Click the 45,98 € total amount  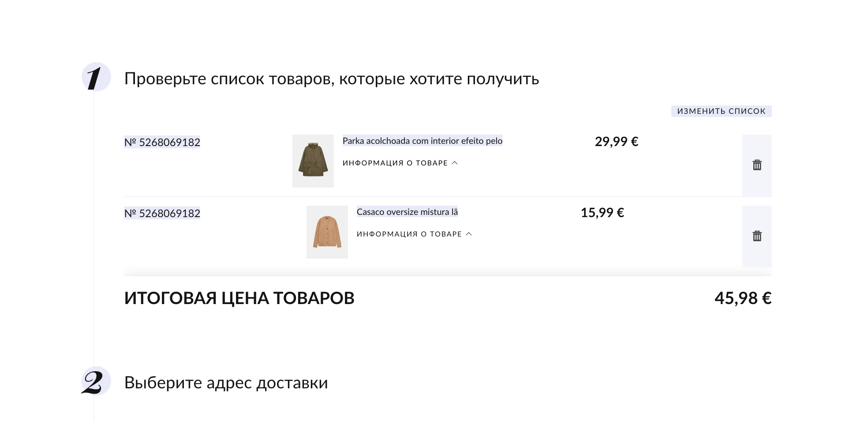(x=743, y=298)
